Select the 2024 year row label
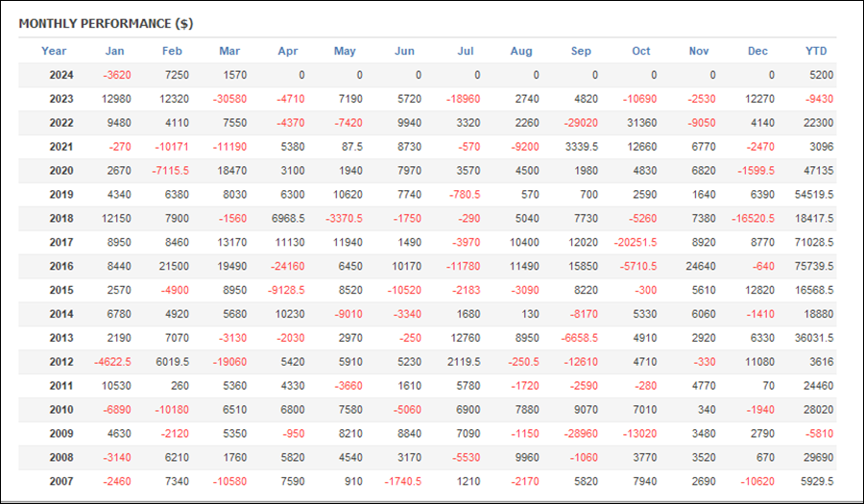864x504 pixels. (x=61, y=75)
